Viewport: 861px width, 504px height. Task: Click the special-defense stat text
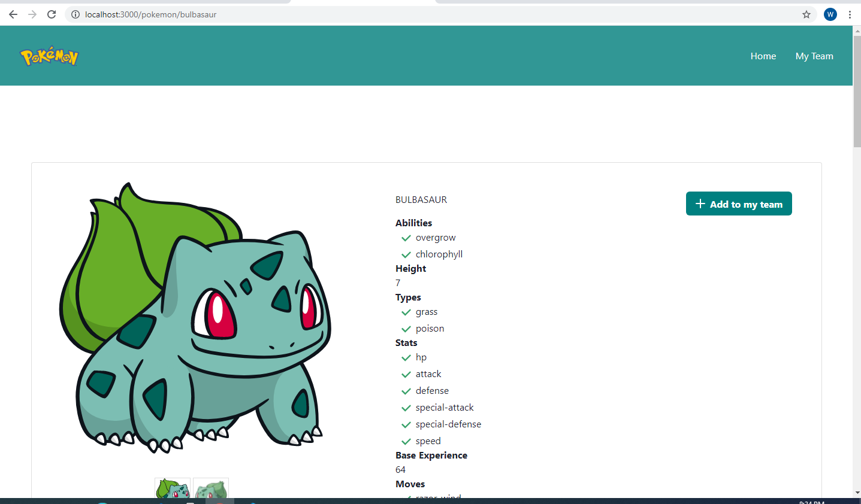448,424
